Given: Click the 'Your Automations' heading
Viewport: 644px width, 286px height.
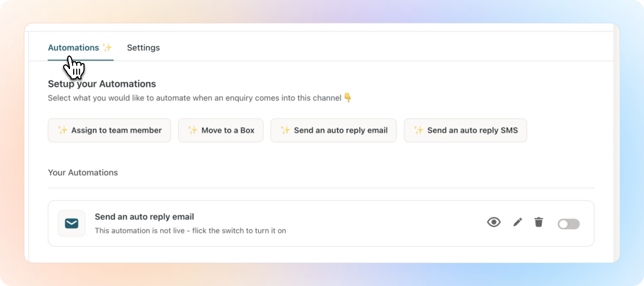Looking at the screenshot, I should point(83,172).
